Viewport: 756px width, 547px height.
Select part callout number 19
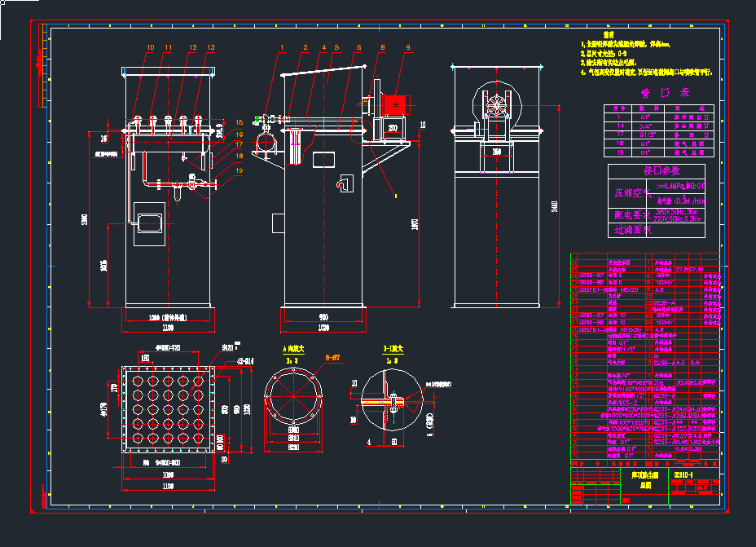240,170
